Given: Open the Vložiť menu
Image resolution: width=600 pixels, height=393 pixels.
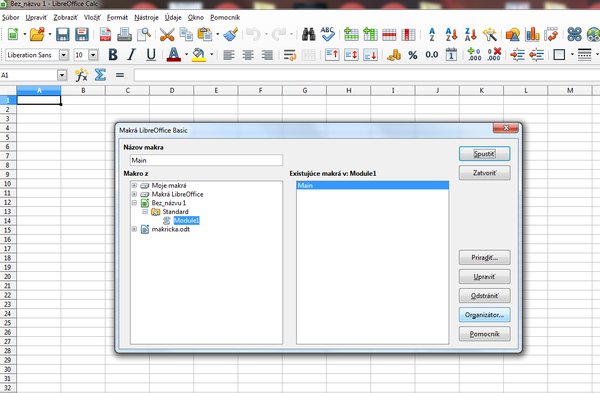Looking at the screenshot, I should point(92,17).
